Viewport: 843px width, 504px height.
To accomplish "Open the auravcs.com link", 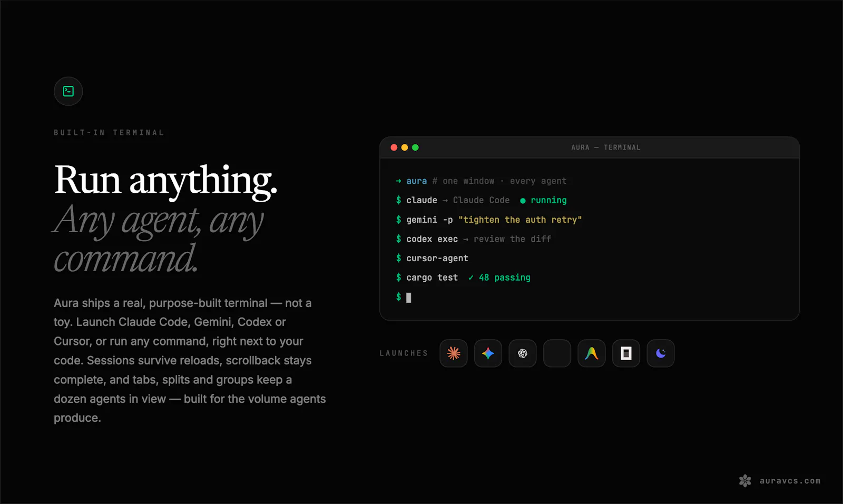I will coord(790,481).
